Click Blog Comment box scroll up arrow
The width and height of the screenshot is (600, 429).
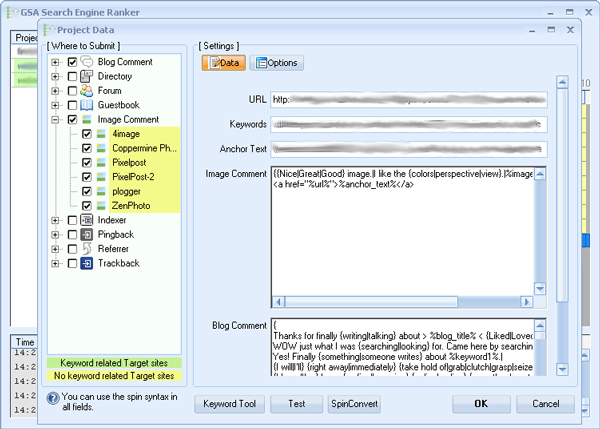pos(540,326)
